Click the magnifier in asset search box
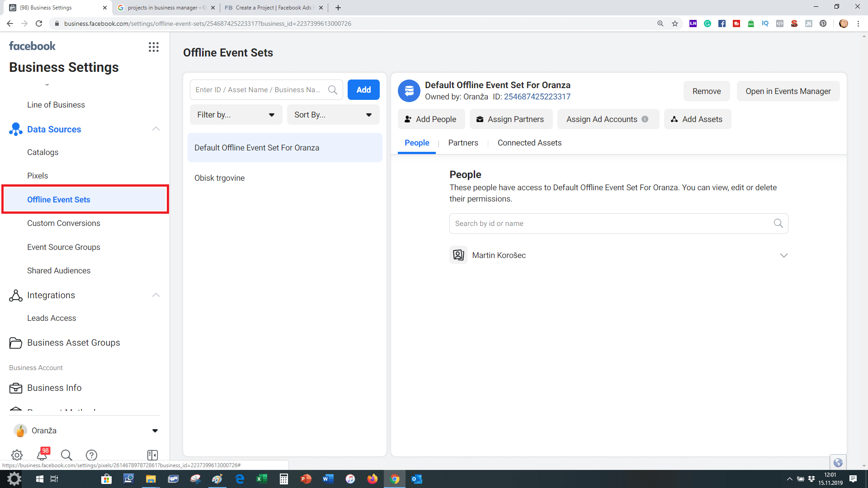Screen dimensions: 868x488 coord(333,90)
